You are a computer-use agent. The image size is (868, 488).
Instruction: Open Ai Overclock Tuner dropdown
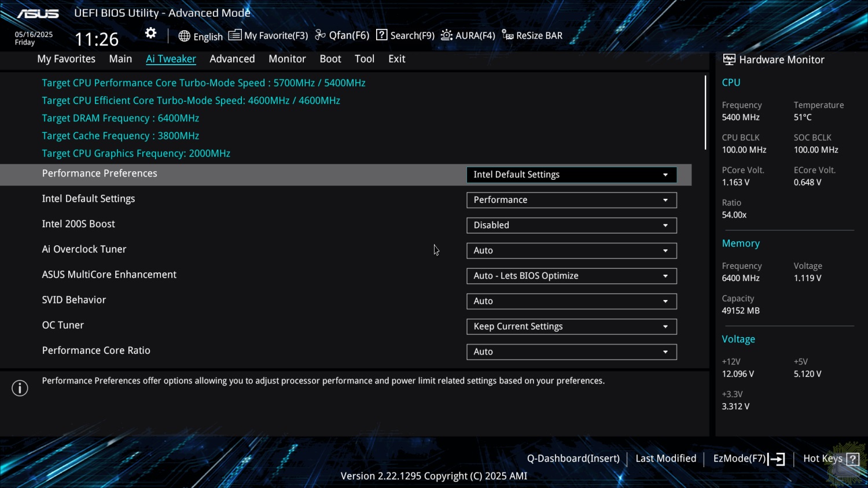click(572, 250)
